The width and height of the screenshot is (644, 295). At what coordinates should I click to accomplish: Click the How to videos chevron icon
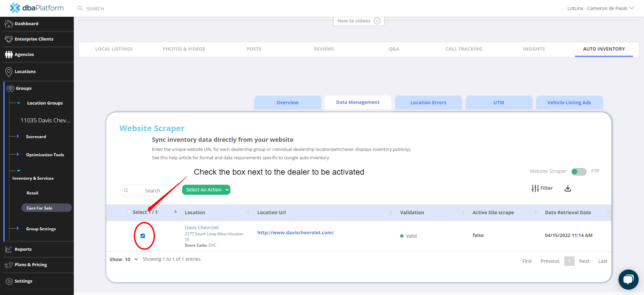coord(377,21)
